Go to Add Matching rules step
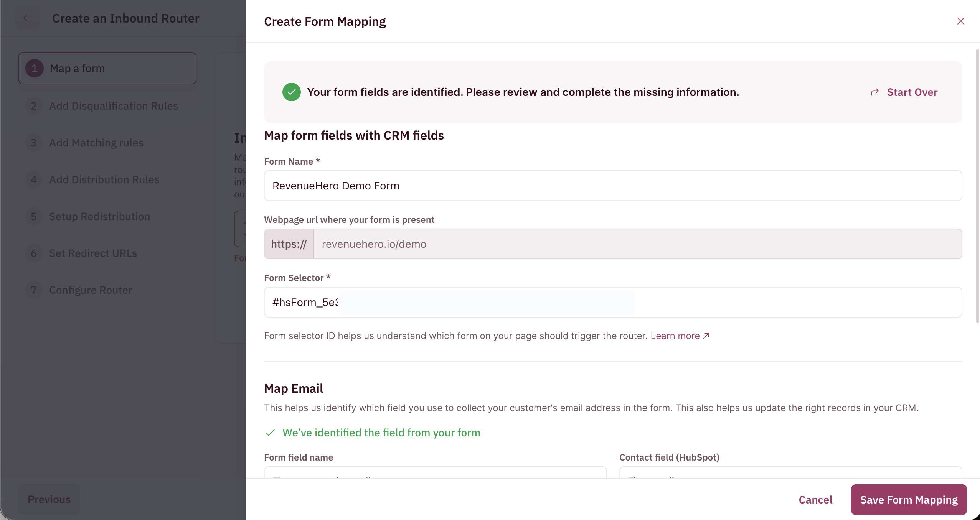This screenshot has height=520, width=980. pos(85,143)
